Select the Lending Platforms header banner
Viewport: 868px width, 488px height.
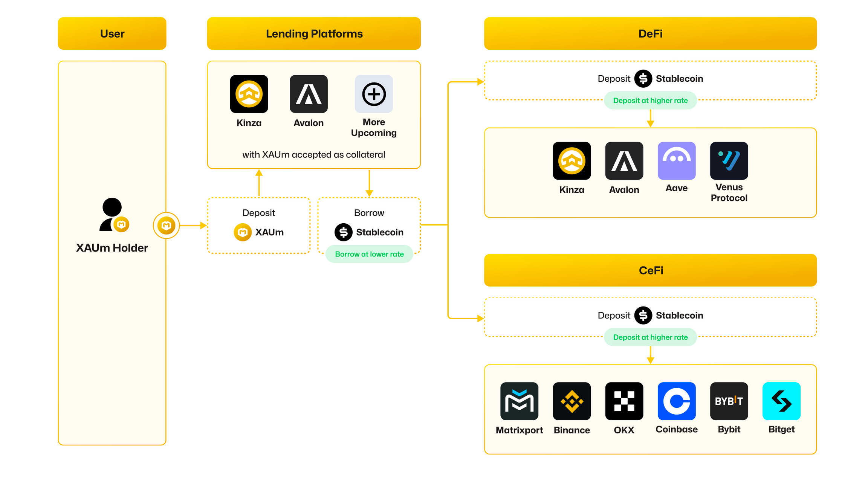click(x=314, y=34)
